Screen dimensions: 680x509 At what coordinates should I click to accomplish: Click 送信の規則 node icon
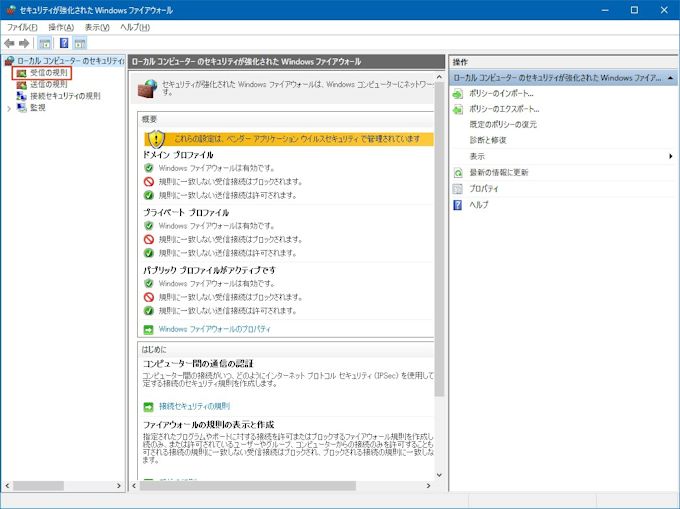[22, 85]
